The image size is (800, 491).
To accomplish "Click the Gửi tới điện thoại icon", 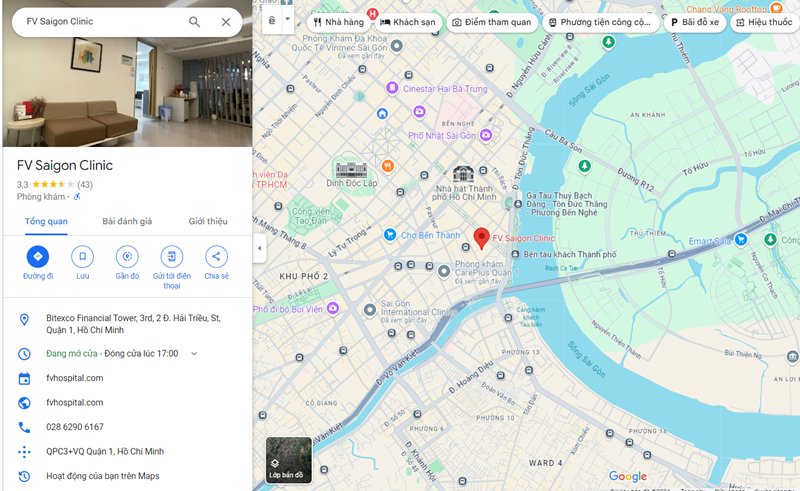I will point(172,257).
